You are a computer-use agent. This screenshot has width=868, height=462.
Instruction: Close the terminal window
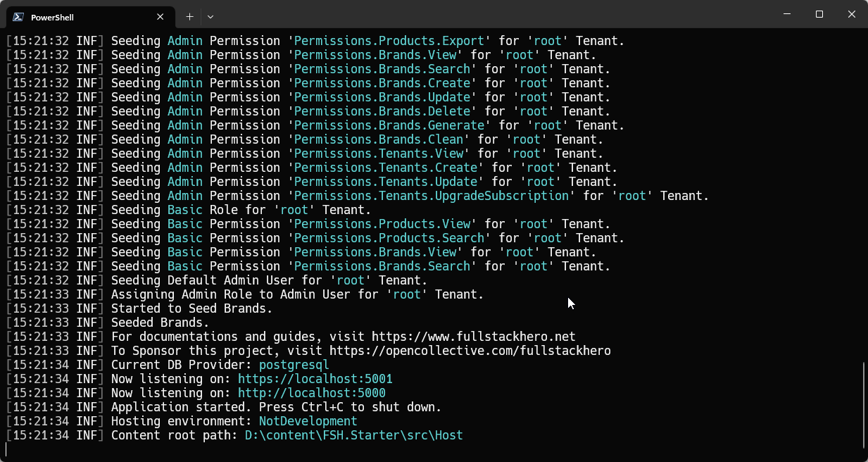tap(852, 14)
